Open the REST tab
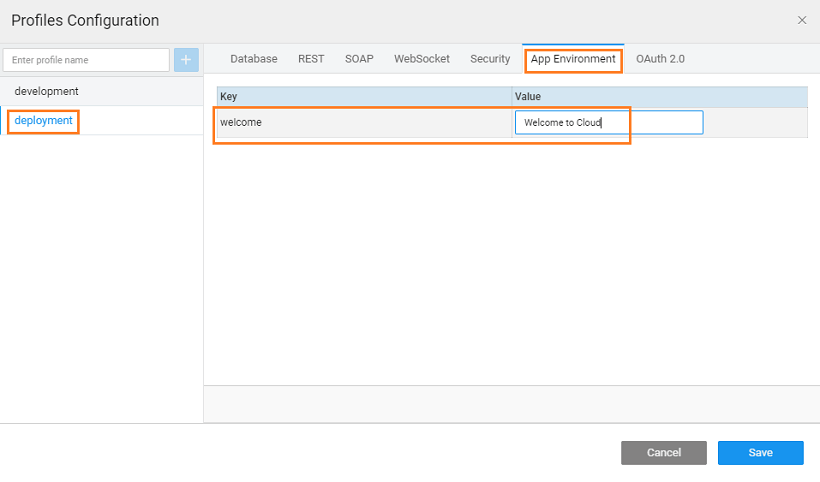 click(x=311, y=59)
